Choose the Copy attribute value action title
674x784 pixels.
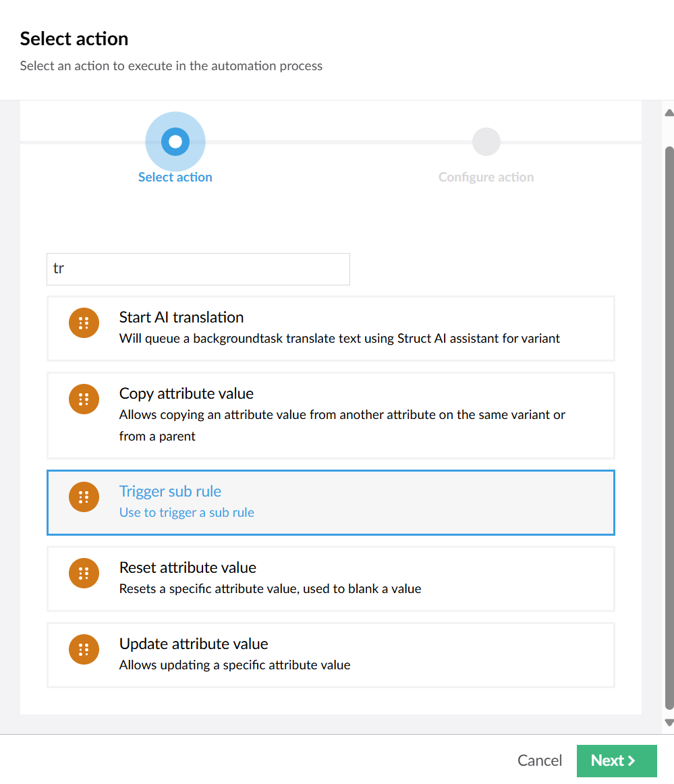tap(186, 393)
